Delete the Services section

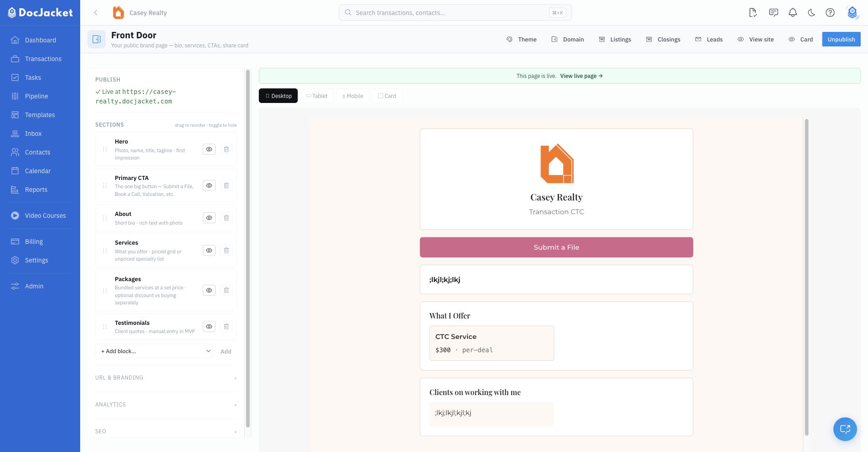226,251
